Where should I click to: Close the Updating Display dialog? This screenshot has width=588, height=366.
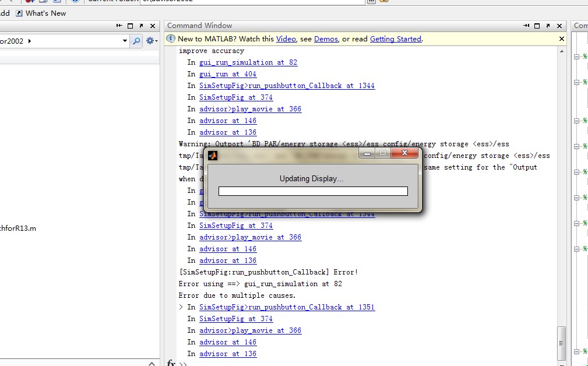click(404, 153)
